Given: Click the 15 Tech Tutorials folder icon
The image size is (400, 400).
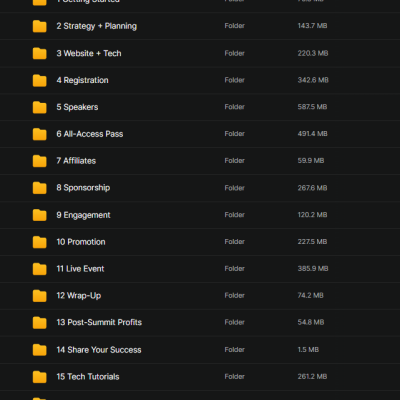Looking at the screenshot, I should 39,377.
